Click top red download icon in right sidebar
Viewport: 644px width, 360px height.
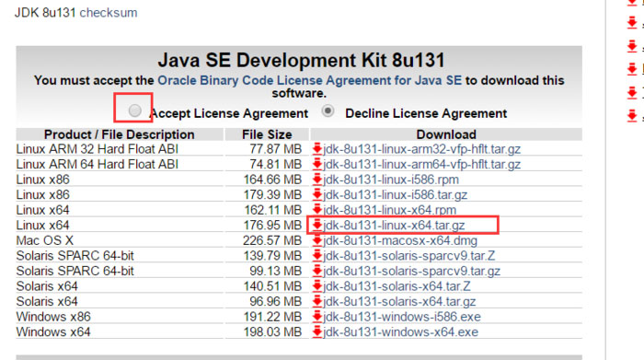point(632,3)
